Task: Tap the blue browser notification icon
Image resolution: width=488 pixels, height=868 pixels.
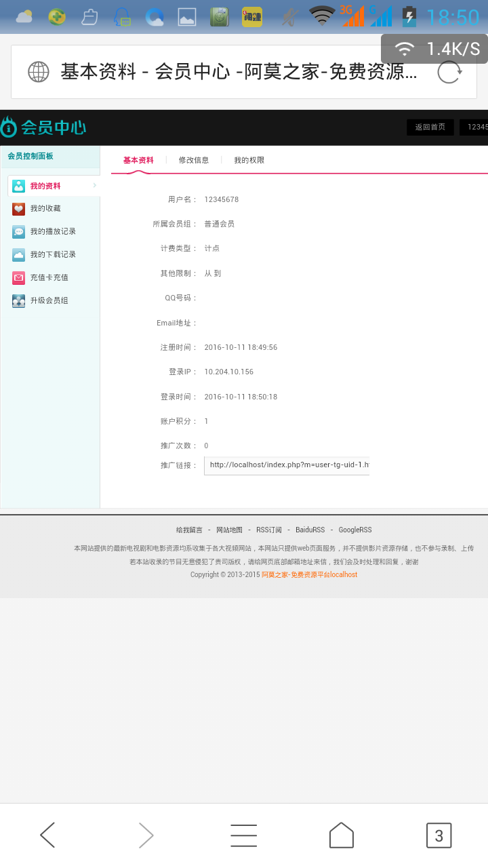Action: click(155, 17)
